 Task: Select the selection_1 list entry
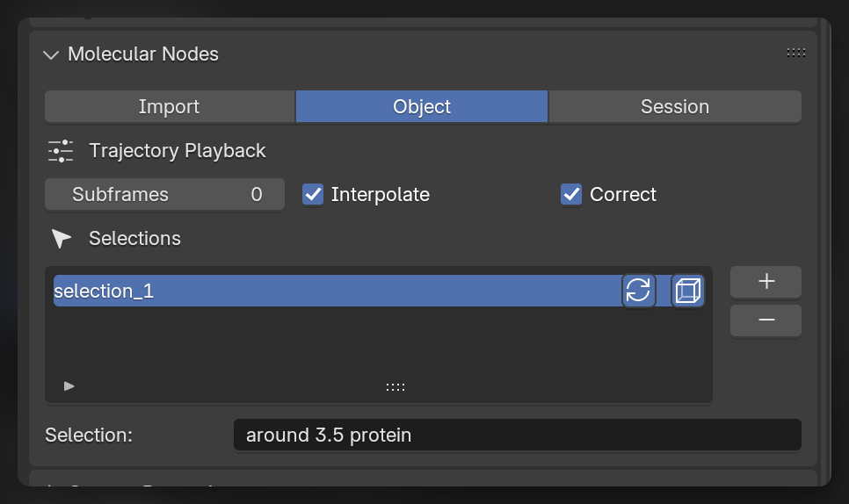(x=334, y=291)
